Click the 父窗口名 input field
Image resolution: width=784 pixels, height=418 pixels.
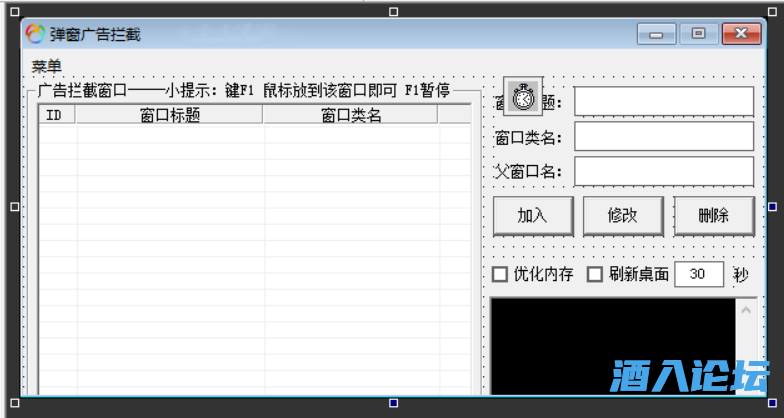(x=664, y=171)
